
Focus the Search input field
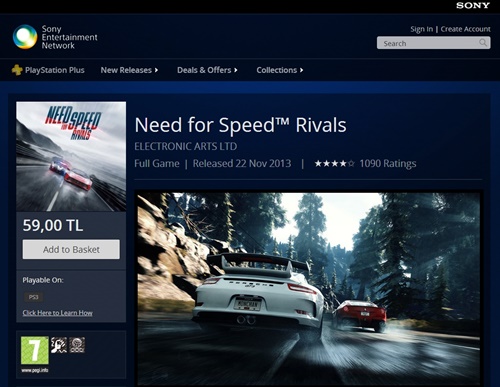(433, 43)
